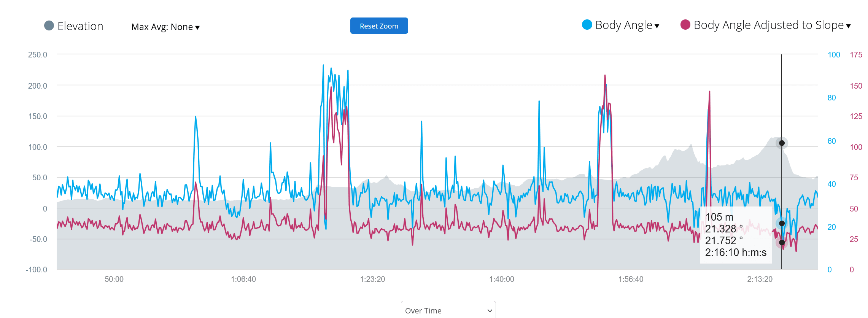
Task: Open the Max Avg: None dropdown
Action: click(x=165, y=27)
